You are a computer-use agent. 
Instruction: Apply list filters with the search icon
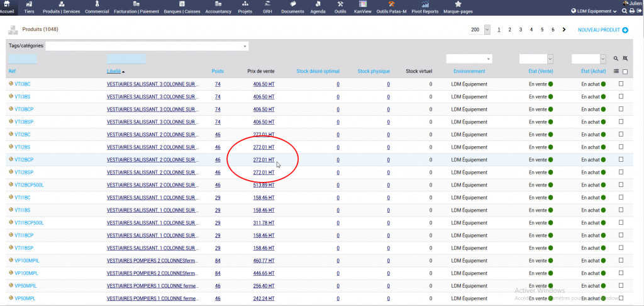[x=616, y=59]
